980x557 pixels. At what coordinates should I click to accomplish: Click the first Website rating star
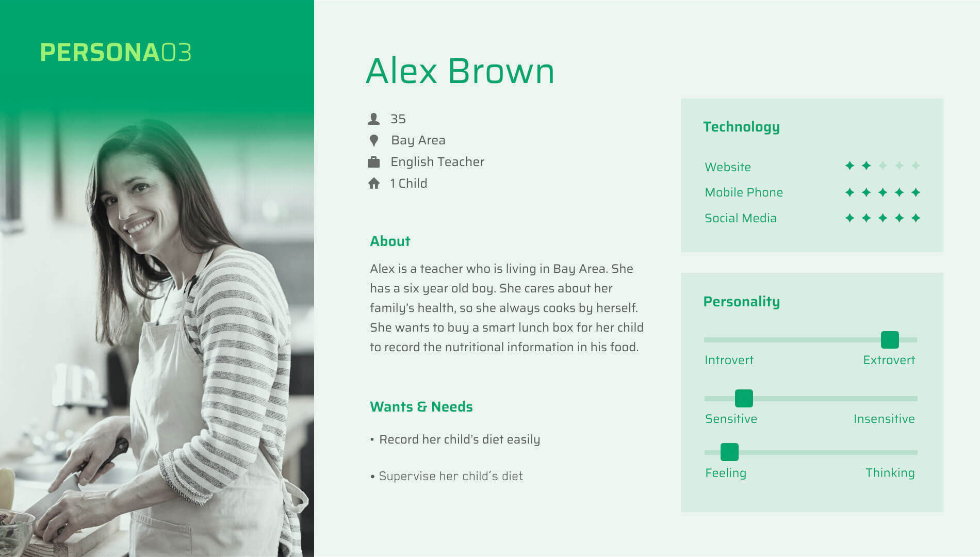(x=850, y=166)
